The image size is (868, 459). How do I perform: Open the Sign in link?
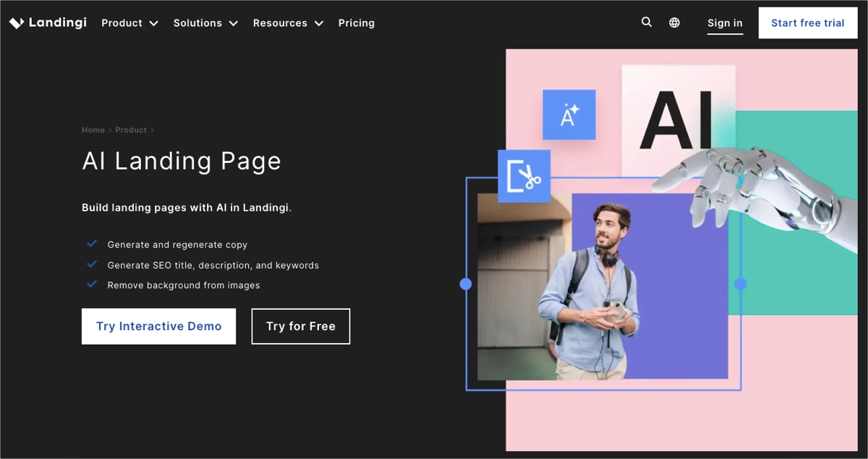pos(725,22)
